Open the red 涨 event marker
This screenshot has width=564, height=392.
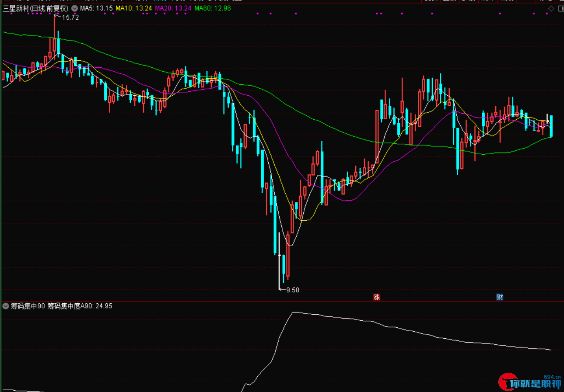376,297
